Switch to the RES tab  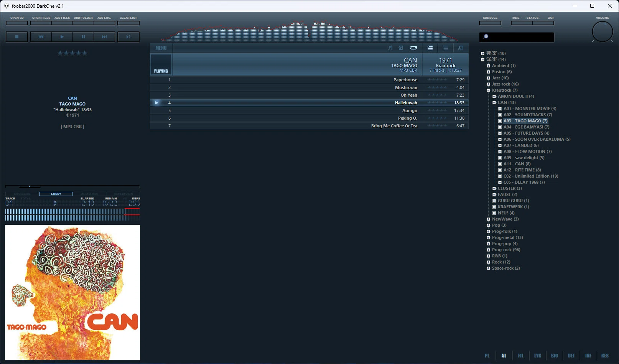(605, 356)
